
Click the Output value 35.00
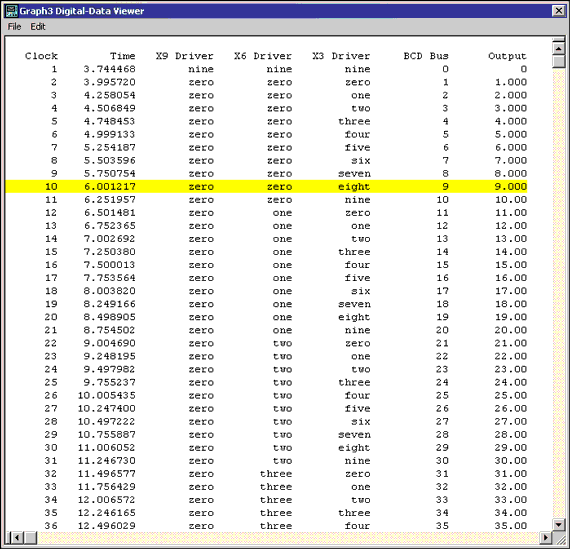[510, 526]
